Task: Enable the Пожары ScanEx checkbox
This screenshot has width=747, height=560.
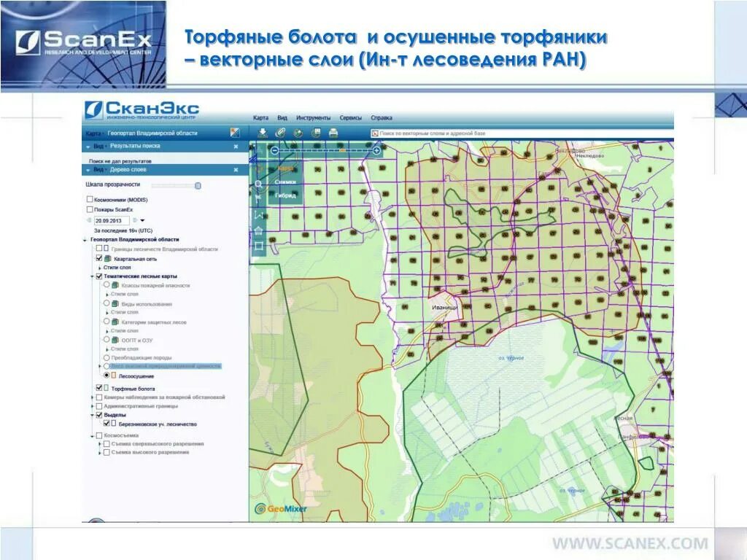Action: (90, 209)
